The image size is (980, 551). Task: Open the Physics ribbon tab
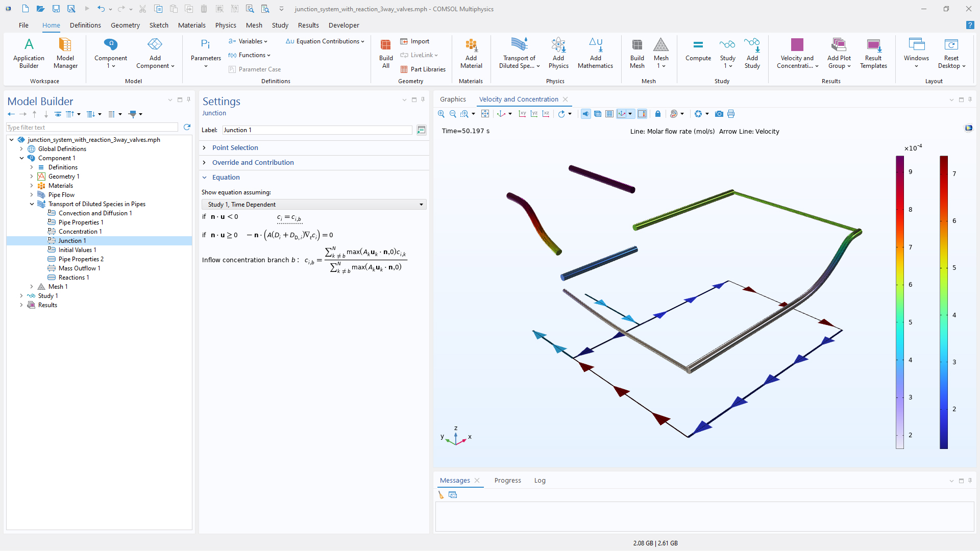pos(225,25)
